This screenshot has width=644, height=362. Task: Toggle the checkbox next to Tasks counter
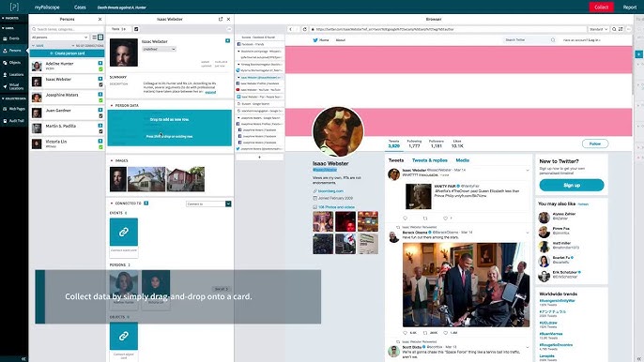point(136,29)
